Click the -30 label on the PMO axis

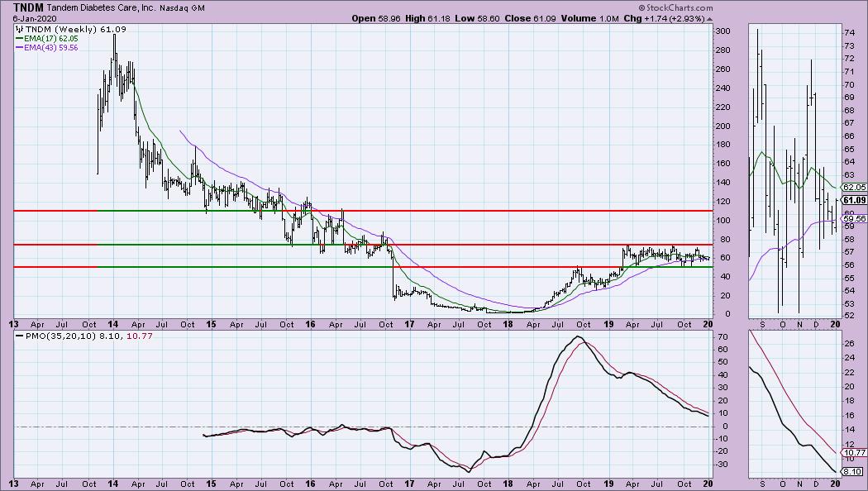coord(720,464)
